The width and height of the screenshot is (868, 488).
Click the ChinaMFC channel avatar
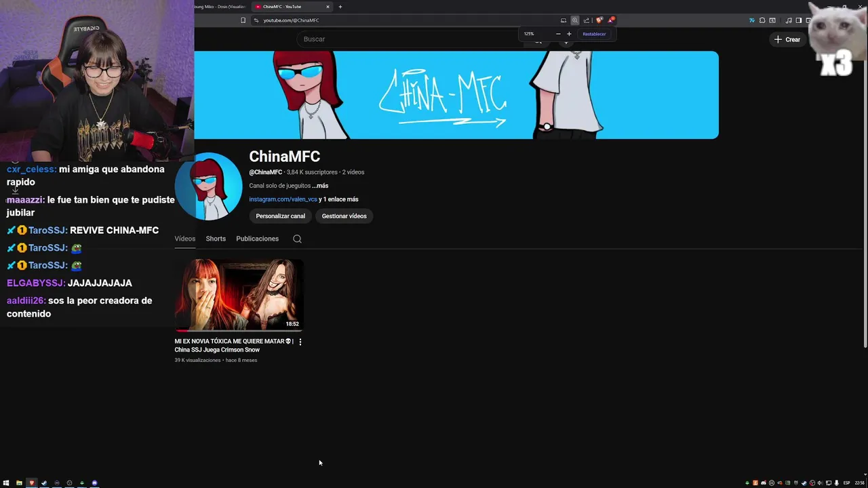coord(208,186)
